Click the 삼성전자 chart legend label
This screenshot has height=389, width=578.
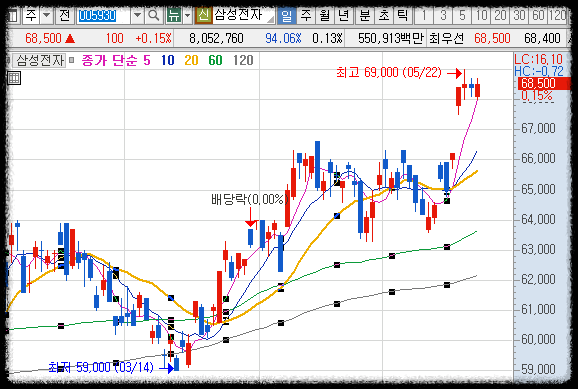(40, 60)
